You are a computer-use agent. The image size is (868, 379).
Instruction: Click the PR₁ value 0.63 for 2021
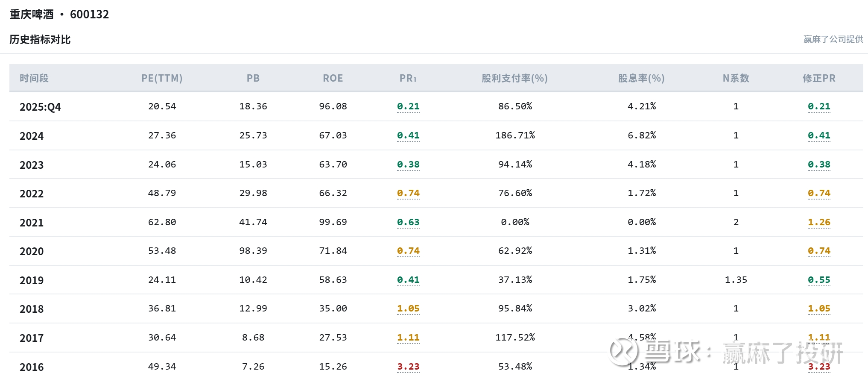(x=408, y=222)
